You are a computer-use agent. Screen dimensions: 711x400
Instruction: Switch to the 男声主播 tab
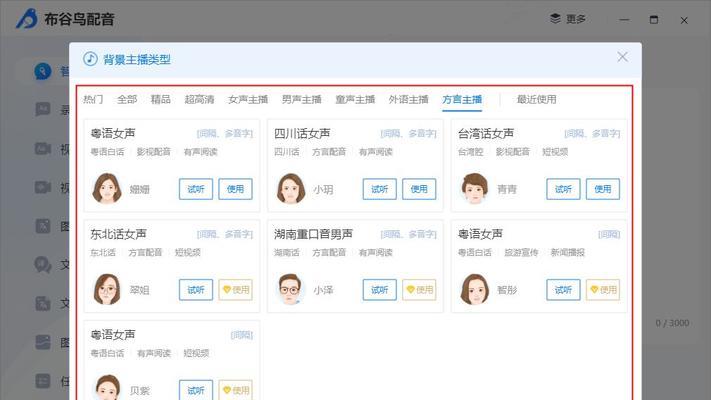tap(302, 99)
